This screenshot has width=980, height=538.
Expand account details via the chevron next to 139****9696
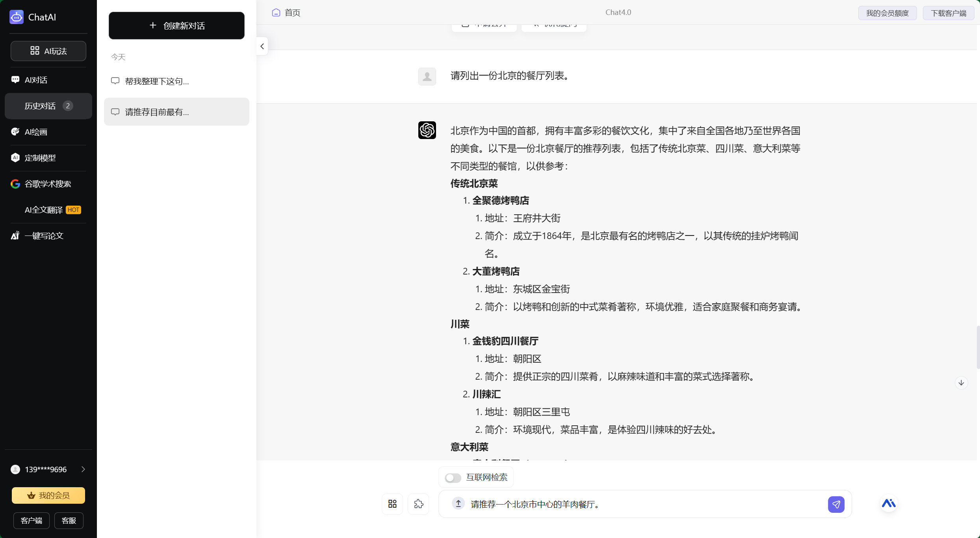click(83, 469)
